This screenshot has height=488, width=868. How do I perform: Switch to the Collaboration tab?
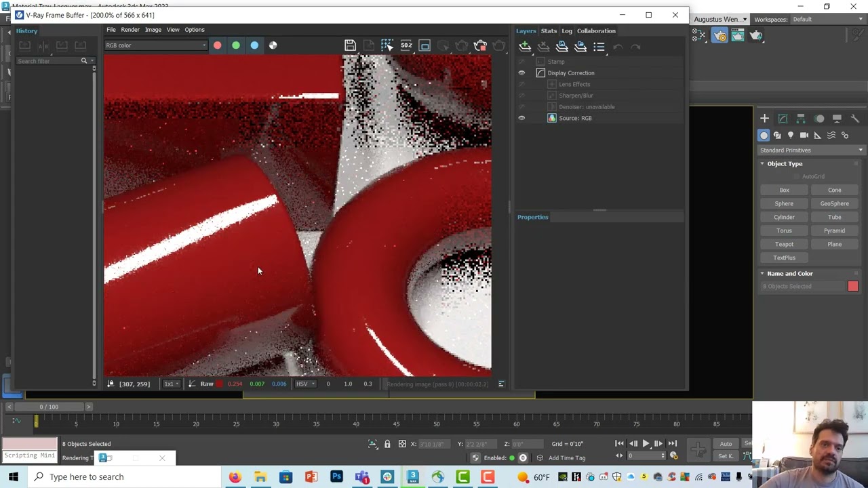pyautogui.click(x=596, y=30)
